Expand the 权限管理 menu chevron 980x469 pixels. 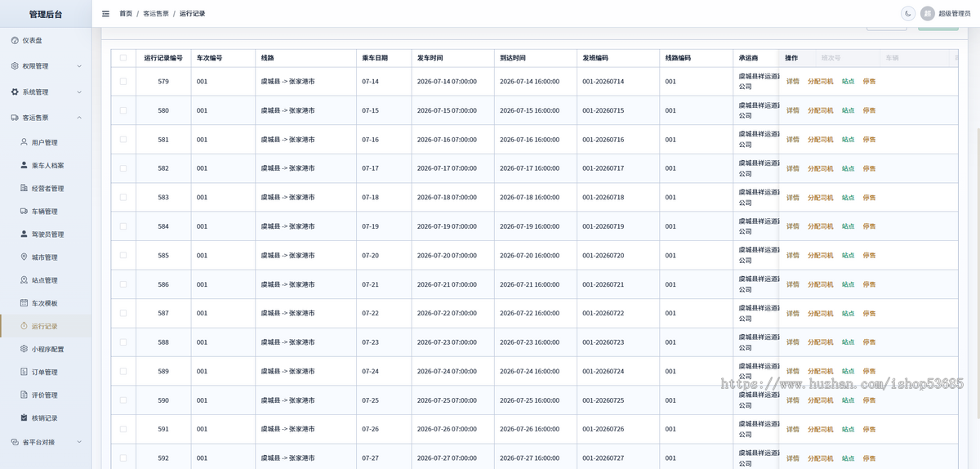pyautogui.click(x=79, y=66)
